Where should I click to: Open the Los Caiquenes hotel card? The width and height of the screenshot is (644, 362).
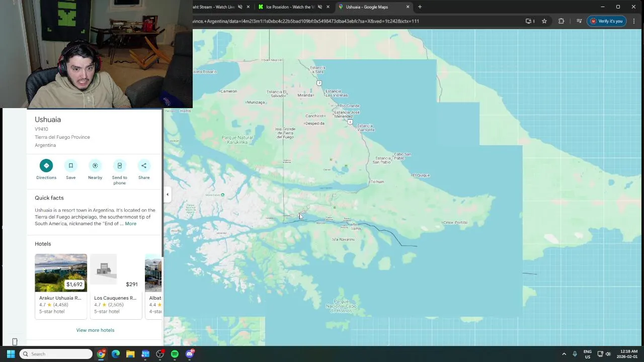(116, 286)
